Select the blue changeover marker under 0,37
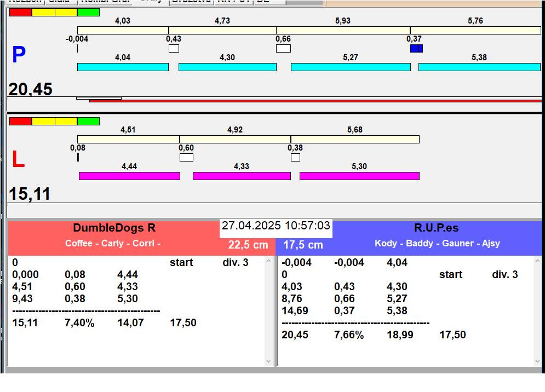The image size is (545, 392). [x=416, y=48]
